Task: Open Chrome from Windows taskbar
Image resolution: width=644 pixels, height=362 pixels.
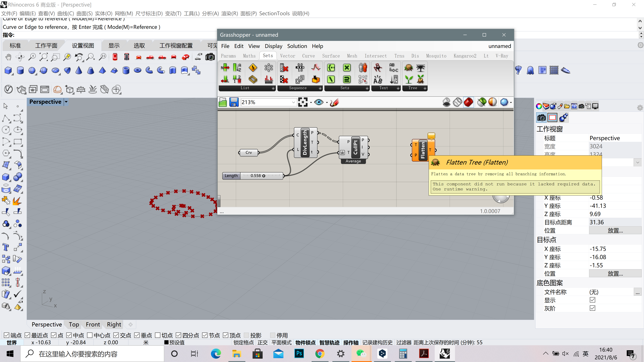Action: 319,353
